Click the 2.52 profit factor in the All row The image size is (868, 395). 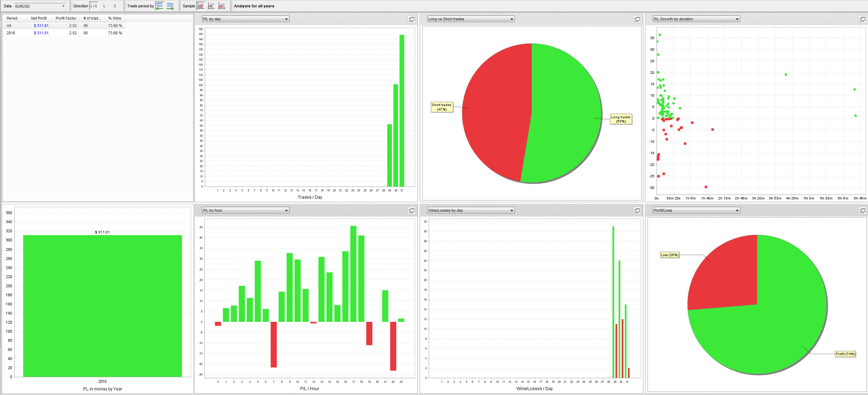coord(73,26)
